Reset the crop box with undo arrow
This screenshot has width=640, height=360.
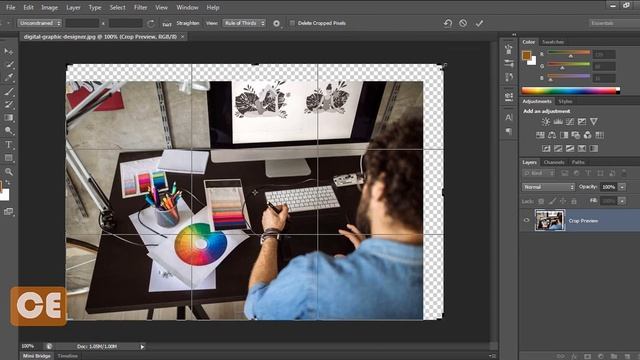point(448,23)
